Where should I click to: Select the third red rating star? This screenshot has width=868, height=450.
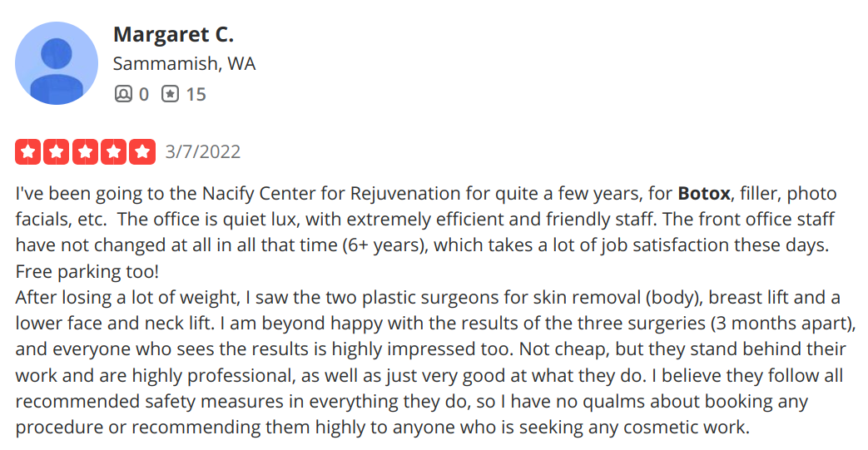pos(85,151)
